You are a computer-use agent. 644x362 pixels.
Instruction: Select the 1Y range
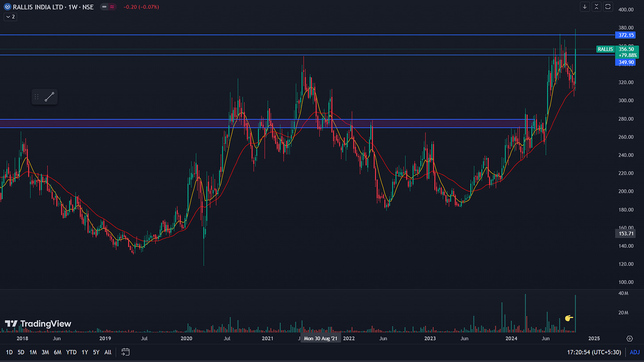tap(84, 352)
